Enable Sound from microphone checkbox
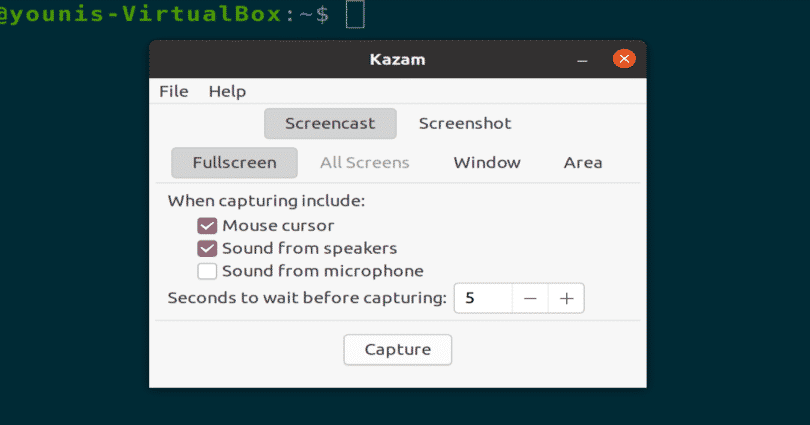Image resolution: width=810 pixels, height=425 pixels. pyautogui.click(x=207, y=271)
